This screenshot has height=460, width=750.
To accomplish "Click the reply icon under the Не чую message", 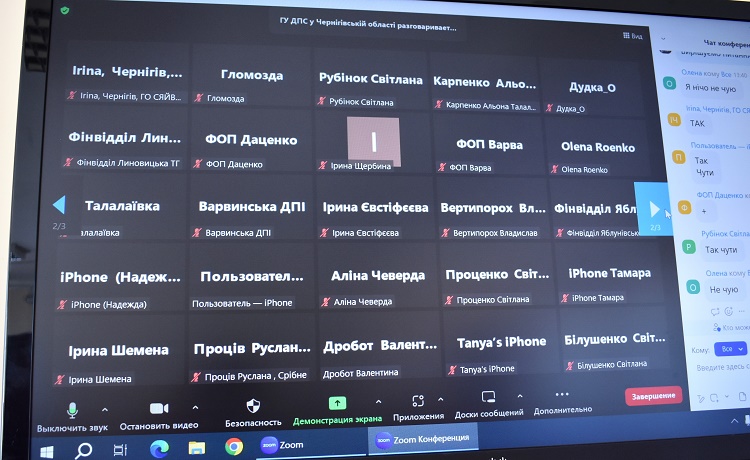I will click(715, 312).
